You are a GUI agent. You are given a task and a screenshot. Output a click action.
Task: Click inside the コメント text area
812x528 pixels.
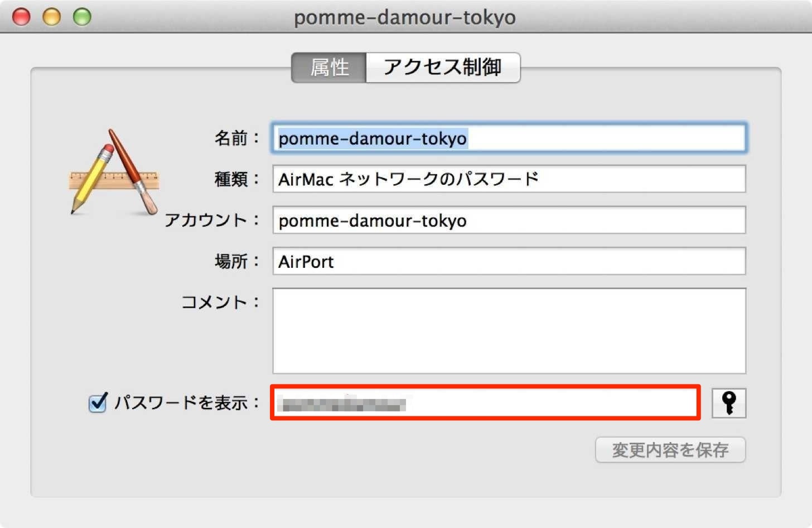tap(509, 330)
